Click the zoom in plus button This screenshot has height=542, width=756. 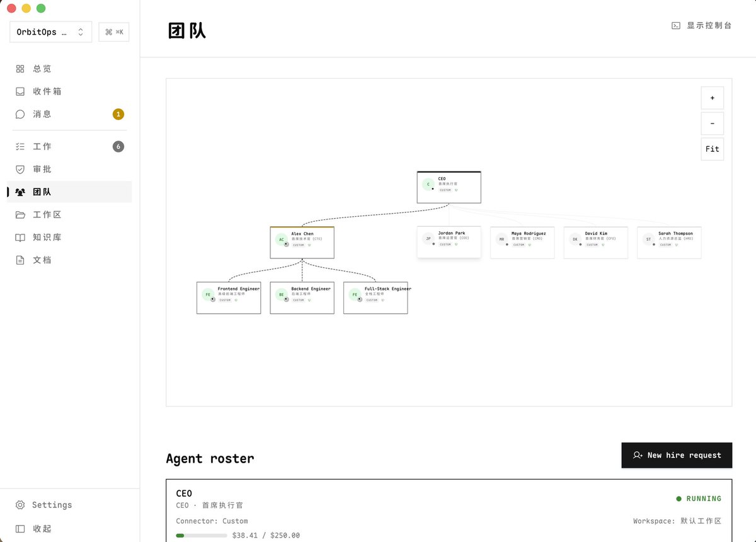point(713,98)
